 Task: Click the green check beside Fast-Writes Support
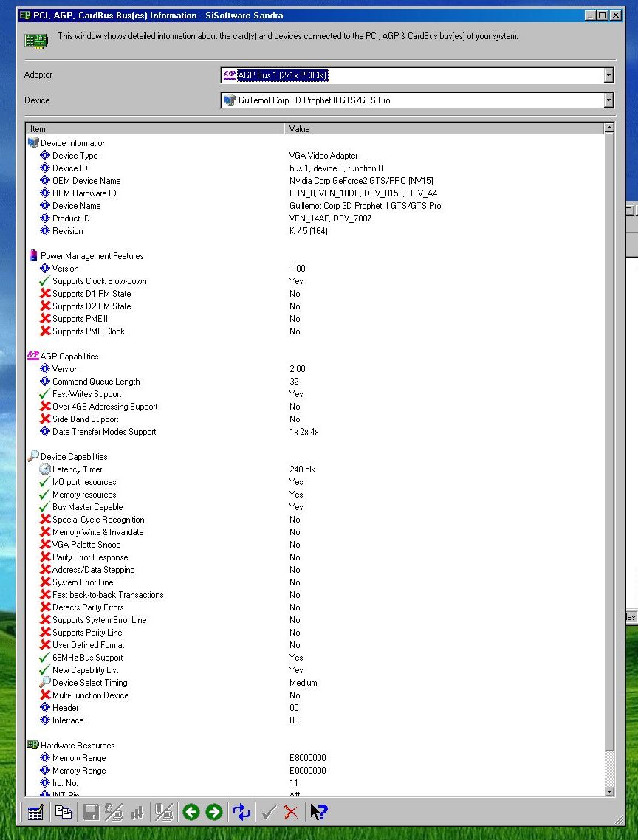[45, 393]
